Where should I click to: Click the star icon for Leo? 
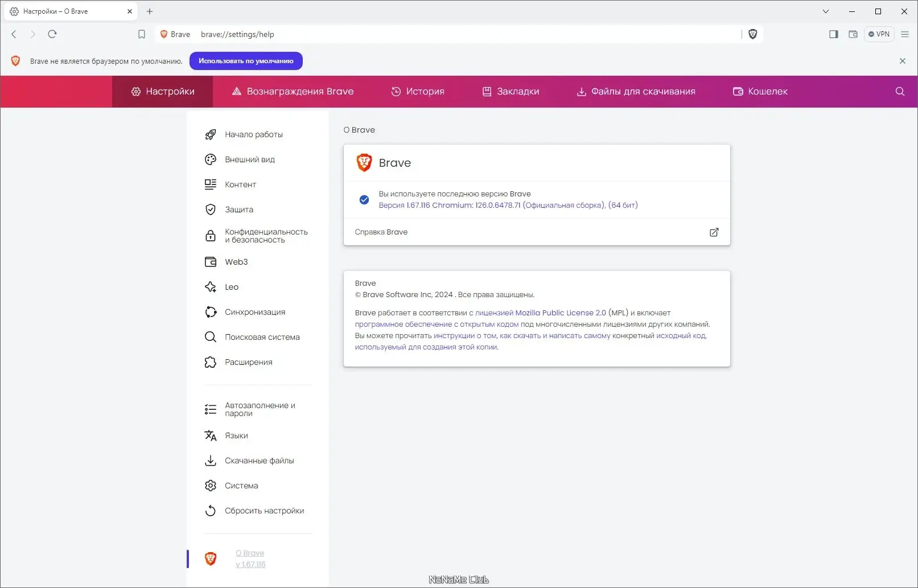pyautogui.click(x=211, y=287)
